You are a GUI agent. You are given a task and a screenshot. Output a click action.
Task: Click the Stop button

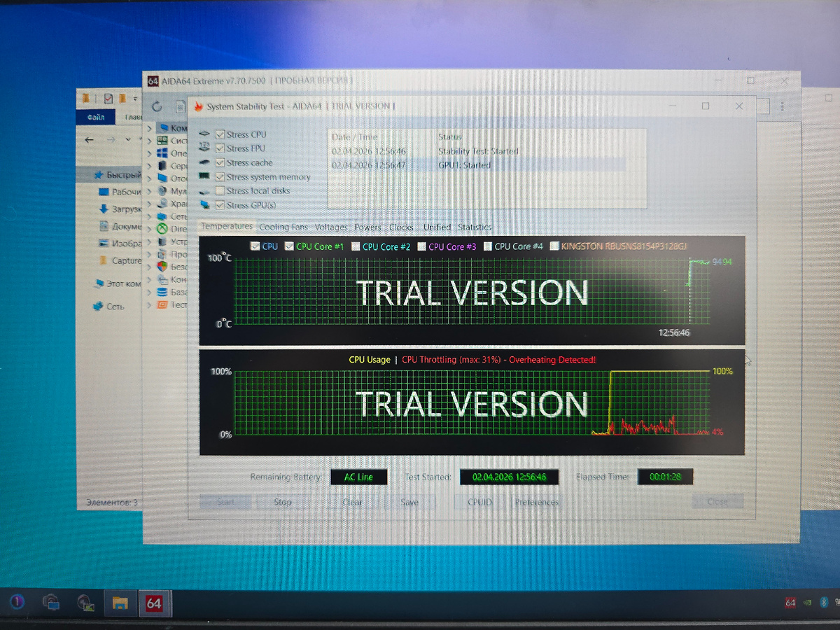coord(283,502)
